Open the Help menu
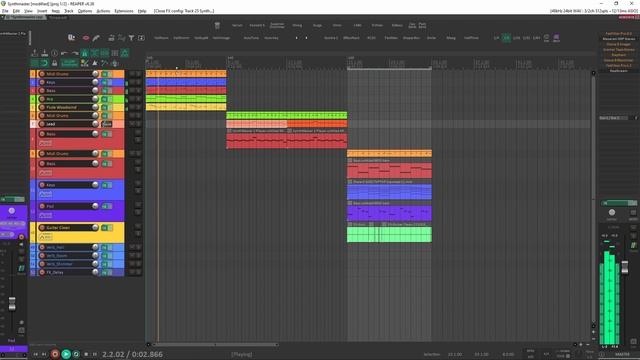This screenshot has height=360, width=640. [x=142, y=11]
